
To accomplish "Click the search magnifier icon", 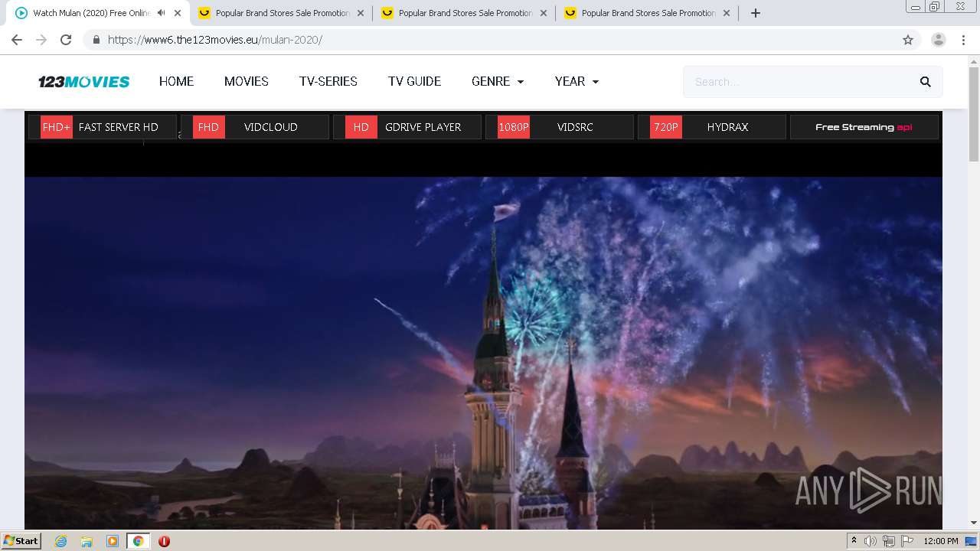I will 925,82.
